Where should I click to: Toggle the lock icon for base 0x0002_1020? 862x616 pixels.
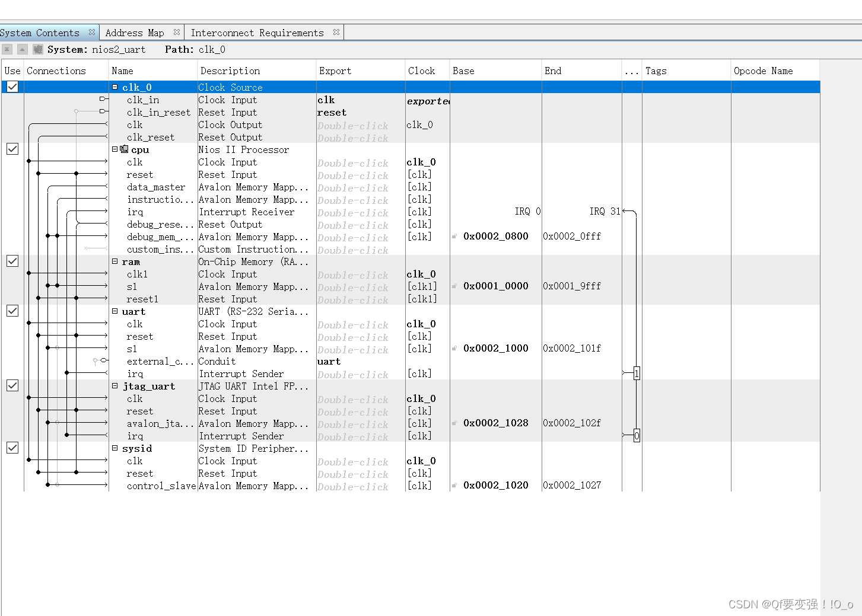[454, 486]
